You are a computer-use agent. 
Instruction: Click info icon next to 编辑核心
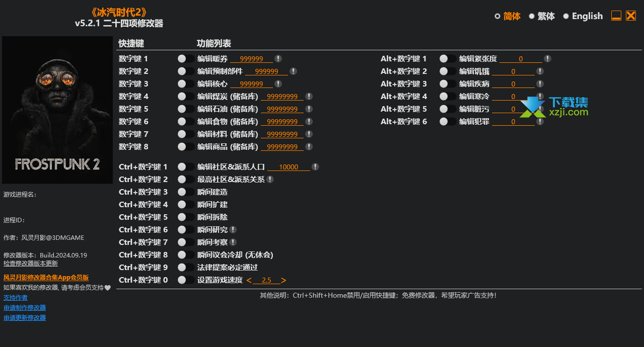click(x=278, y=84)
